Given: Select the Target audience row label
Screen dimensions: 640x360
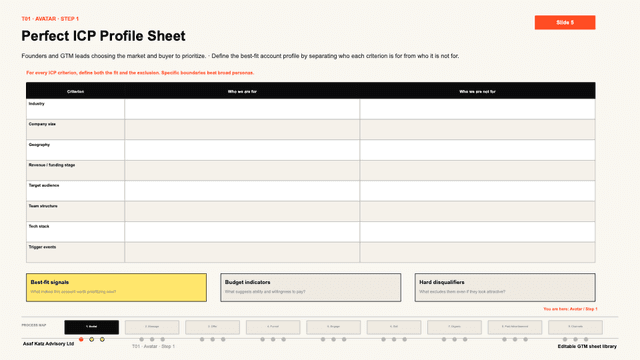Looking at the screenshot, I should coord(44,185).
